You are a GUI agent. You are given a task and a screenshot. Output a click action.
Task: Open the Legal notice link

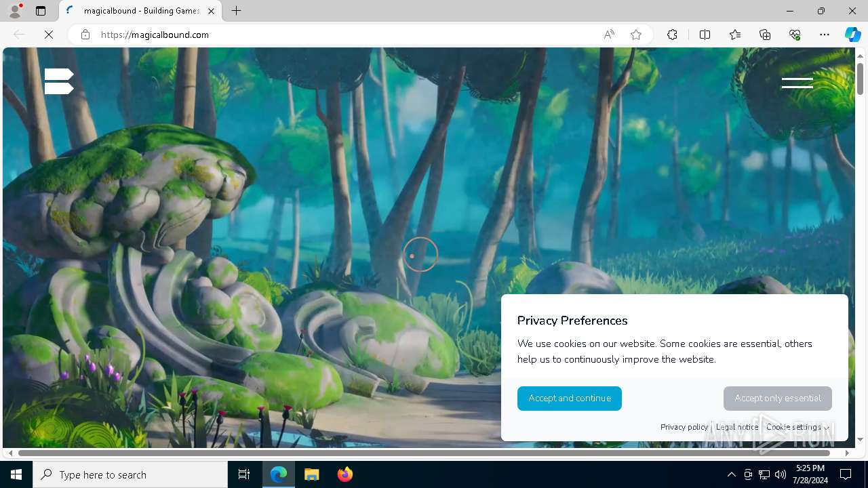pyautogui.click(x=737, y=427)
